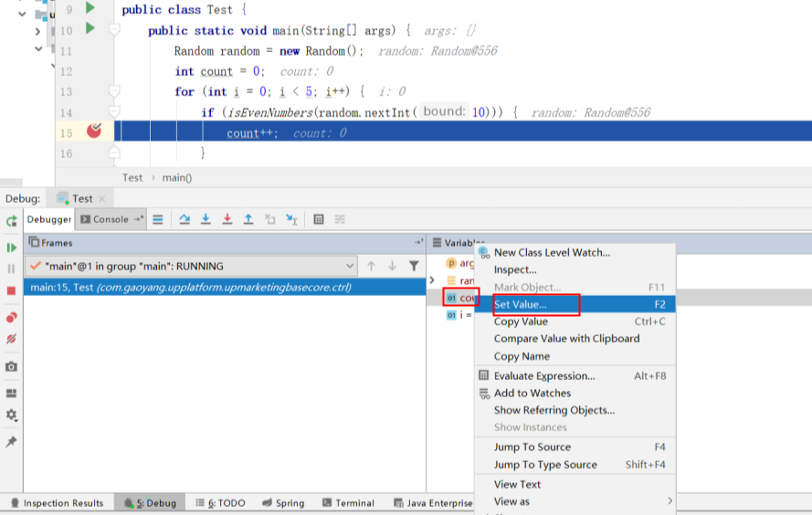Collapse if block fold marker line 14

click(114, 112)
